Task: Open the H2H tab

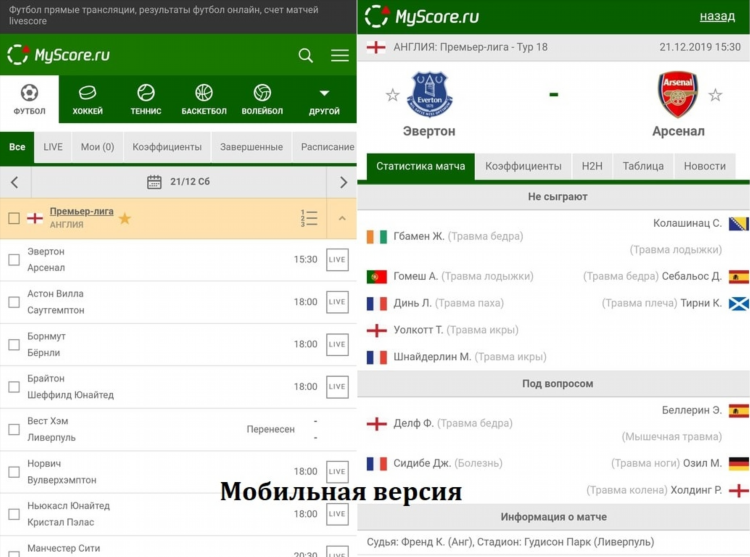Action: pyautogui.click(x=592, y=166)
